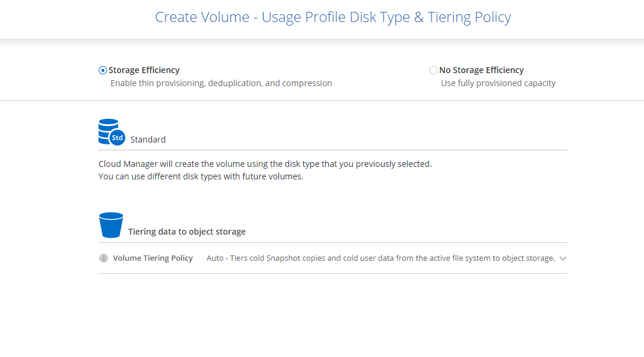Click the 'Storage Efficiency' option label
Screen dimensions: 644x357
(144, 70)
